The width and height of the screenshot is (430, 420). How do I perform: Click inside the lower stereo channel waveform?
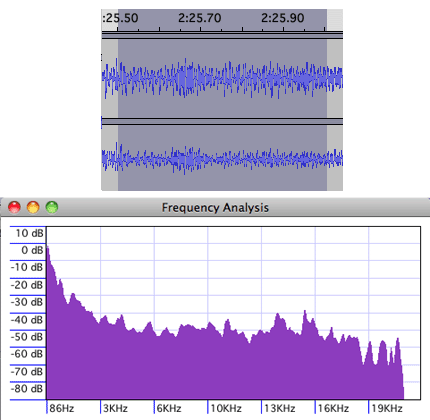coord(222,158)
